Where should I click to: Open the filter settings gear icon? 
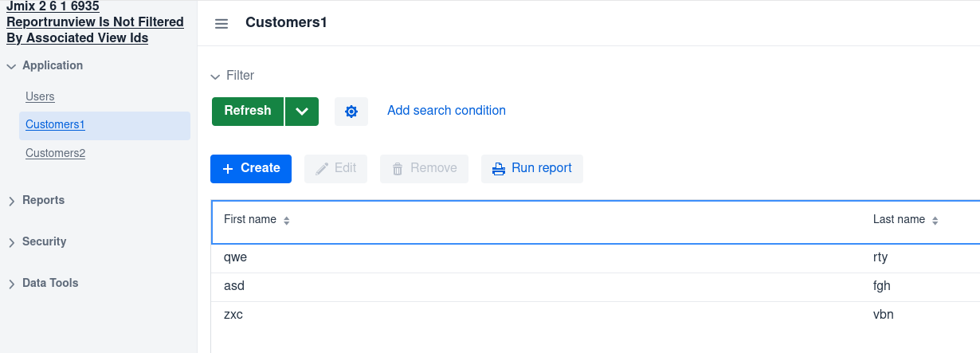(x=351, y=112)
